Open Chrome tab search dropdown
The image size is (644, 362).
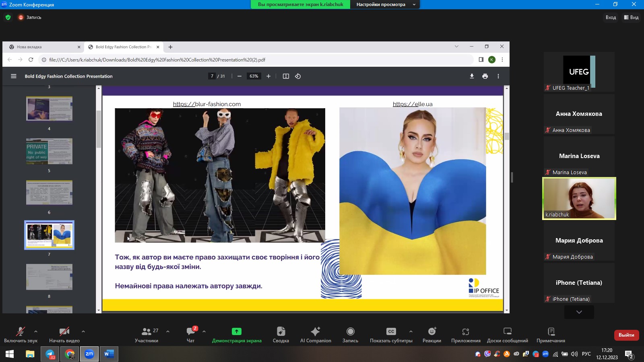click(456, 47)
